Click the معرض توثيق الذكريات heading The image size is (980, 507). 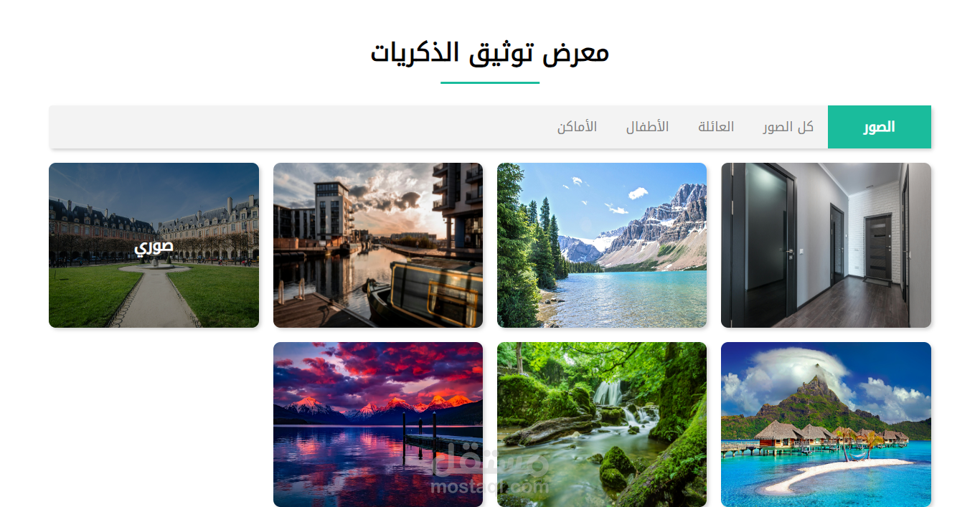point(490,52)
